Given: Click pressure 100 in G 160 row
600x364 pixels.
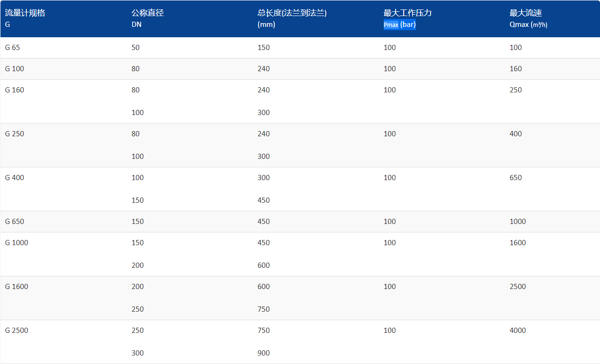Looking at the screenshot, I should pos(389,90).
